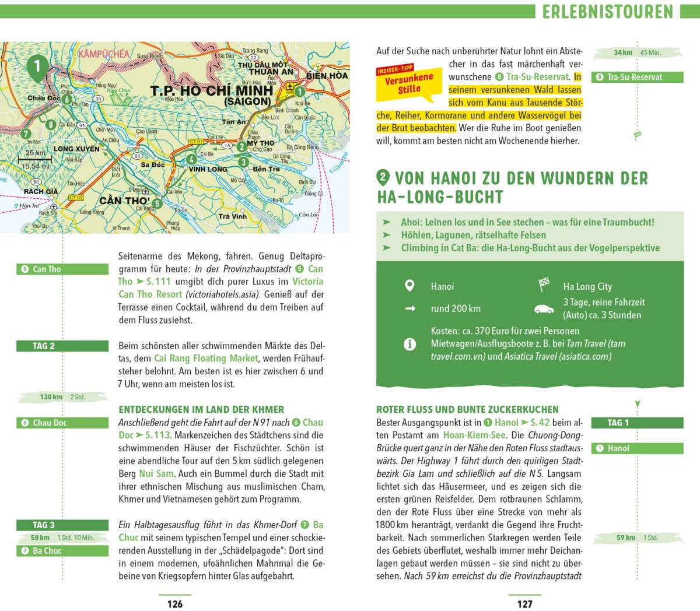Click the car icon in the green info box
Viewport: 700px width, 611px height.
(x=544, y=308)
